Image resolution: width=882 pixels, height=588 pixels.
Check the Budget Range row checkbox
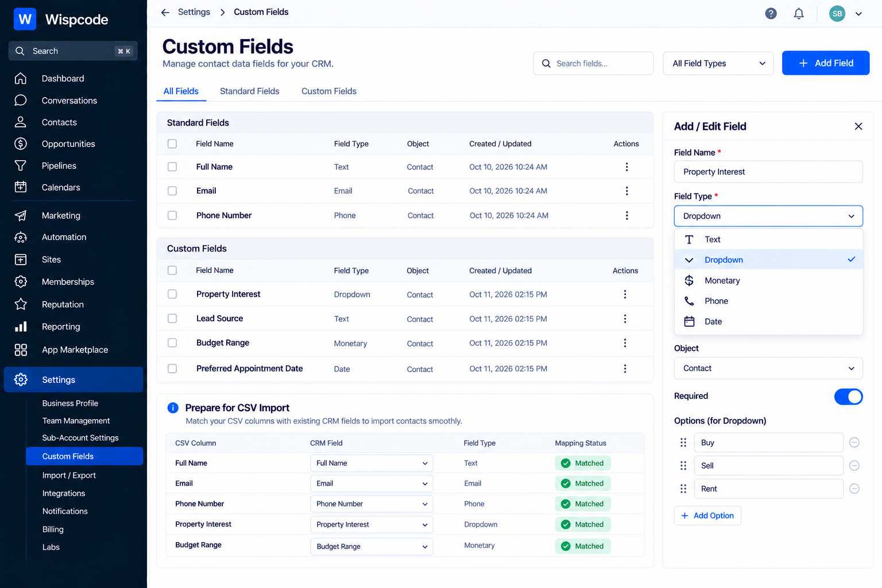pyautogui.click(x=172, y=343)
